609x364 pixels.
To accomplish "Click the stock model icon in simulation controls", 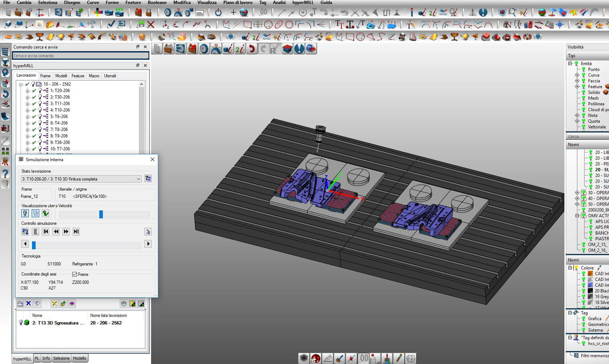I will [x=35, y=232].
